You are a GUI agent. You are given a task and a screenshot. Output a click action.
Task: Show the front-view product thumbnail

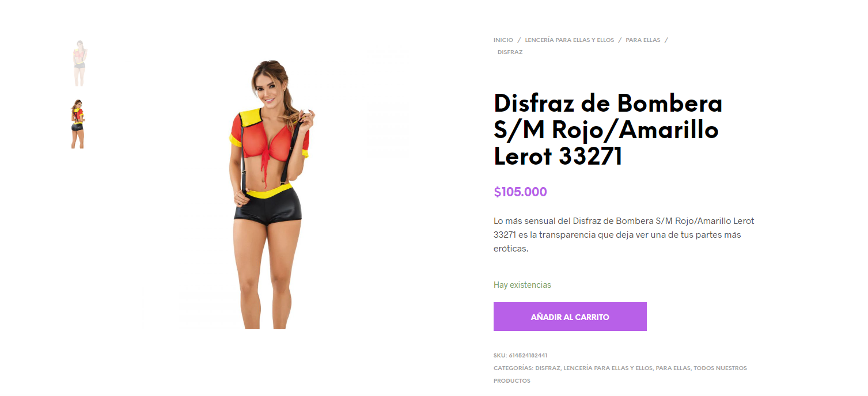tap(79, 63)
